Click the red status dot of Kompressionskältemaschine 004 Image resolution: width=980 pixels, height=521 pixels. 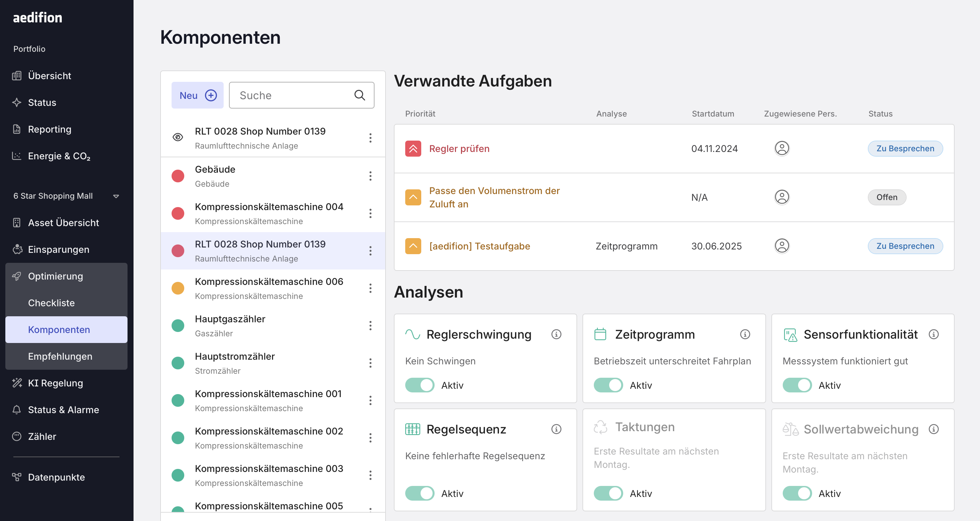[178, 213]
